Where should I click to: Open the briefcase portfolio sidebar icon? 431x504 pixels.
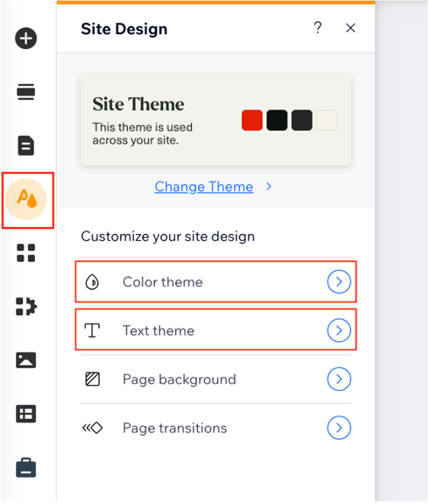click(26, 468)
